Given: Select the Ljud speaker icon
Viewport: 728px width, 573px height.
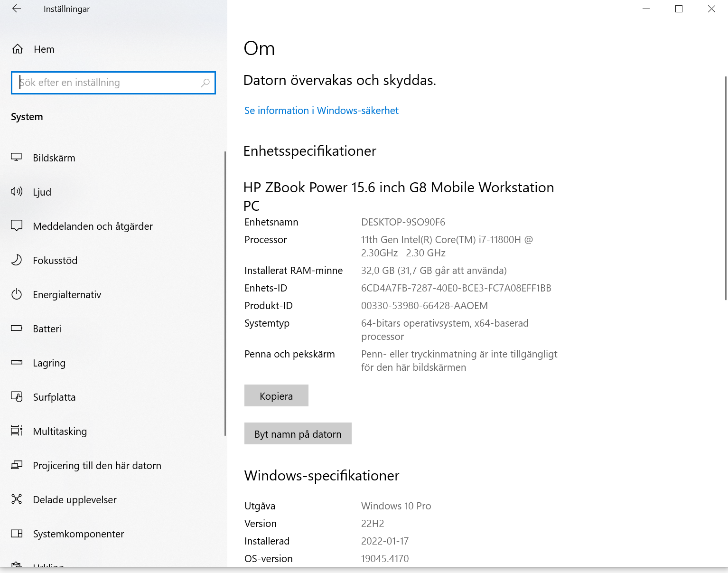Looking at the screenshot, I should point(17,192).
